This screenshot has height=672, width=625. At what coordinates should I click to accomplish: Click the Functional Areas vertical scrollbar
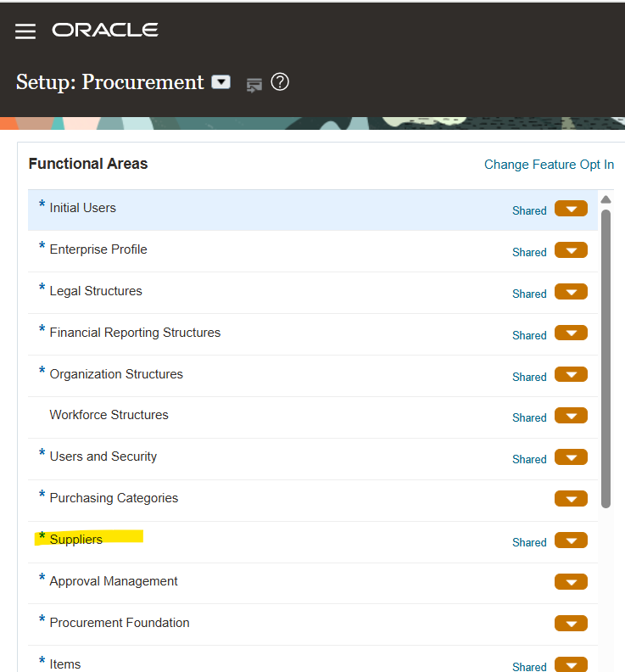tap(605, 356)
